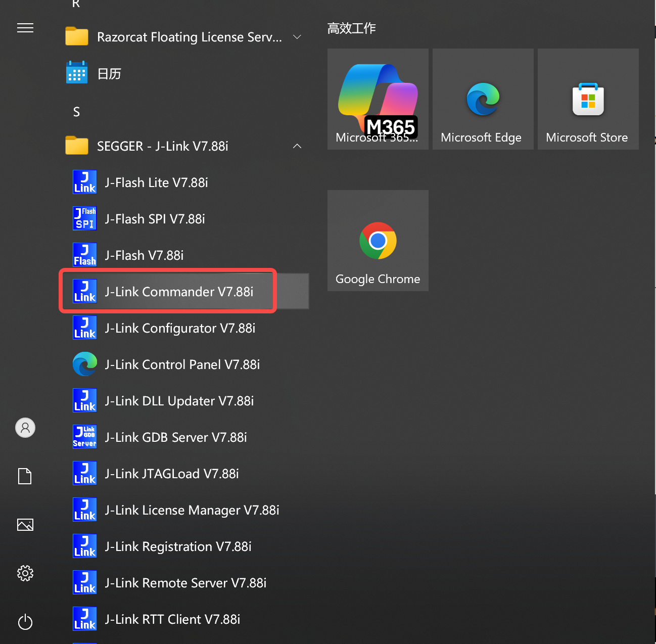Launch J-Flash Lite V7.88i icon
The height and width of the screenshot is (644, 656).
pos(85,182)
